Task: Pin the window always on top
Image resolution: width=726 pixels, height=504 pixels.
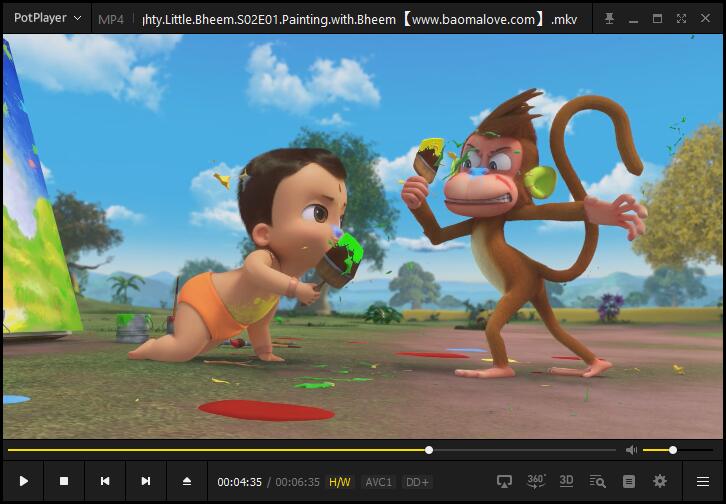Action: tap(609, 19)
